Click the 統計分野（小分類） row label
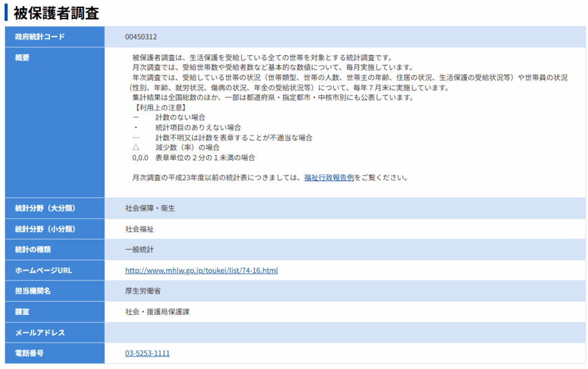This screenshot has height=369, width=588. click(45, 229)
